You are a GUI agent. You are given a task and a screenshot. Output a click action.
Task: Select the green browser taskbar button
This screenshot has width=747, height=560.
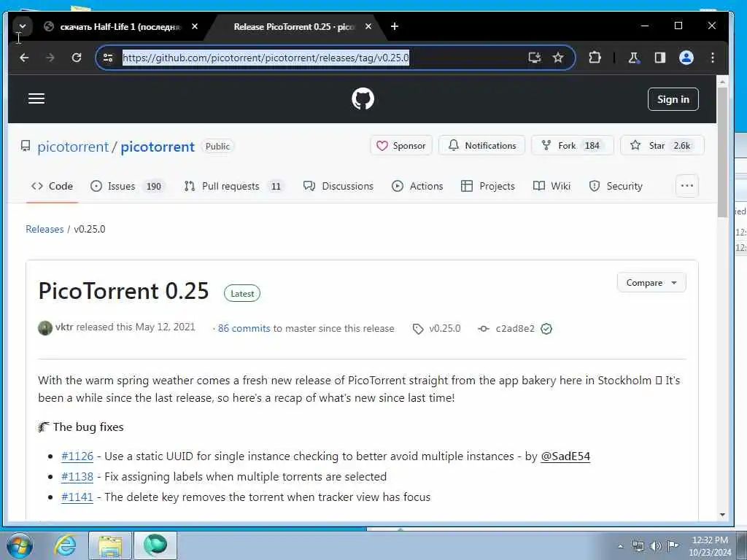click(155, 545)
